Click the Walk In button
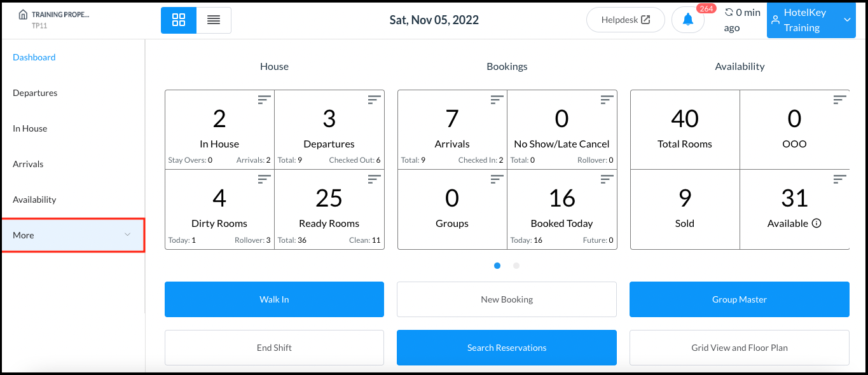This screenshot has width=868, height=375. click(x=273, y=299)
